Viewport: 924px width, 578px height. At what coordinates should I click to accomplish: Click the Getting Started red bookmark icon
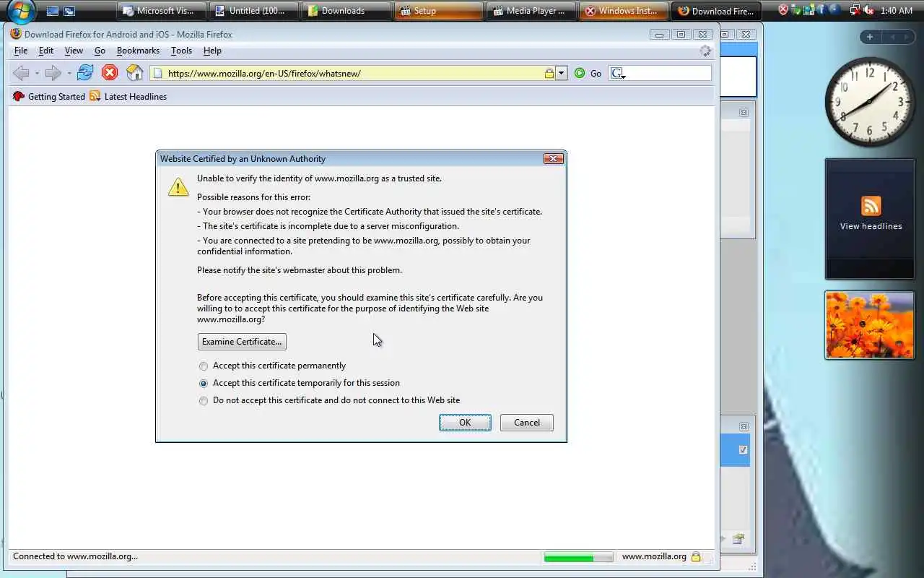[19, 96]
